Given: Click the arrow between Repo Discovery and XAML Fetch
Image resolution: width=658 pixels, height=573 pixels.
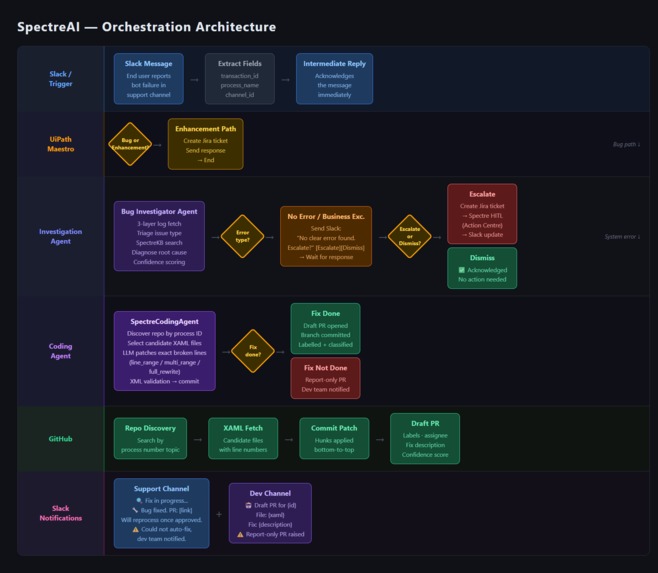Looking at the screenshot, I should (x=198, y=440).
